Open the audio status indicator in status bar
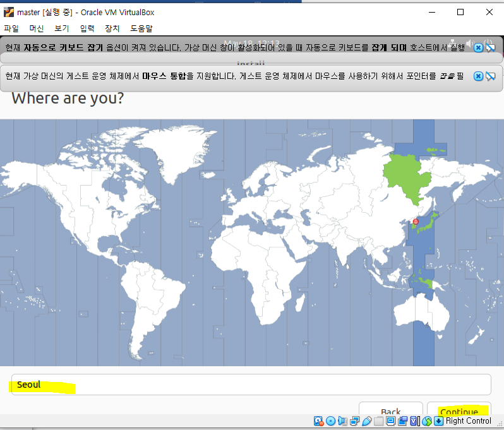This screenshot has width=504, height=430. tap(343, 421)
